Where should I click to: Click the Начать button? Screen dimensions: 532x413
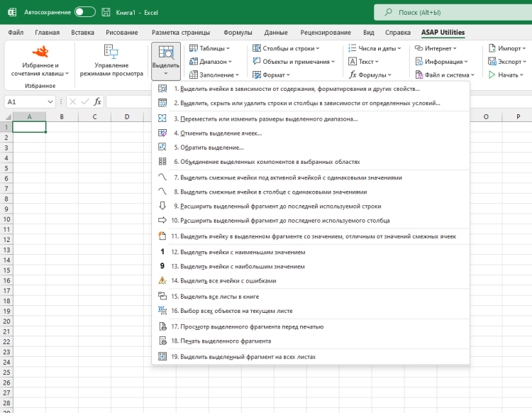506,75
